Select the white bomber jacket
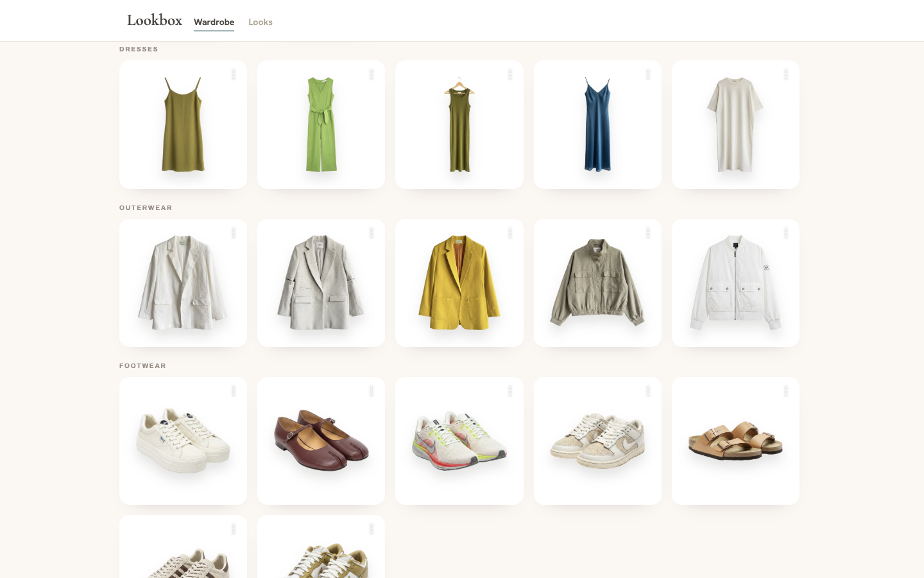Image resolution: width=924 pixels, height=578 pixels. [x=735, y=283]
